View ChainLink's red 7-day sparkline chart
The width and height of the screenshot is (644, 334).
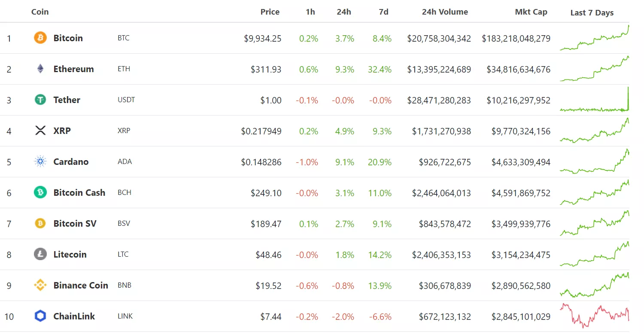click(x=594, y=316)
